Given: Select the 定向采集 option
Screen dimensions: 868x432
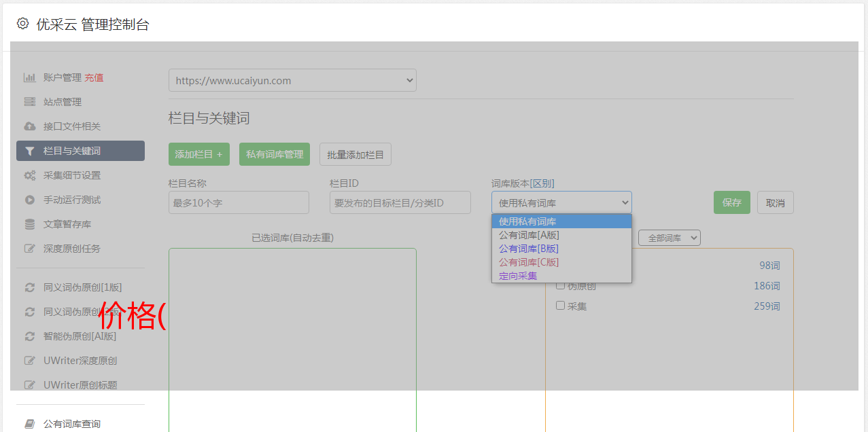Looking at the screenshot, I should (x=518, y=276).
